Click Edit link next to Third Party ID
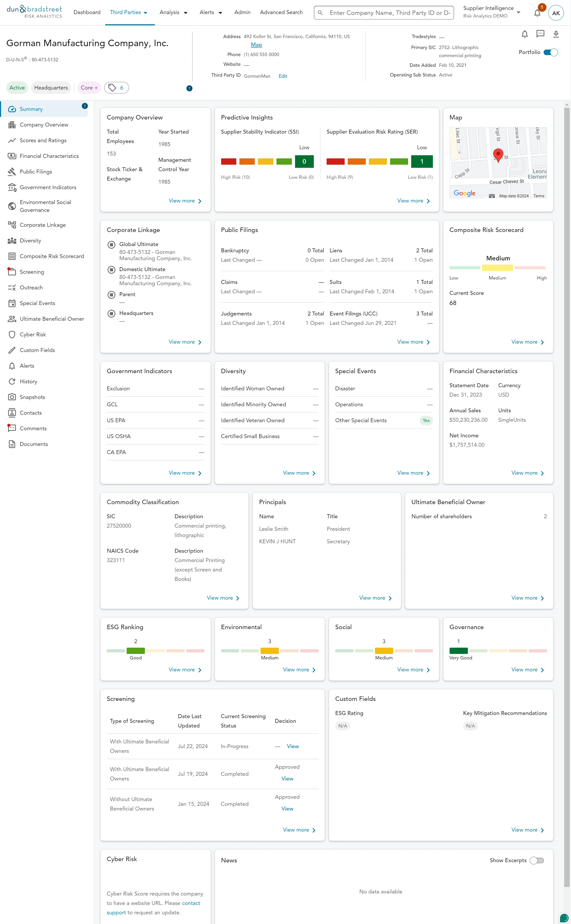Screen dimensions: 571x924 coord(283,76)
